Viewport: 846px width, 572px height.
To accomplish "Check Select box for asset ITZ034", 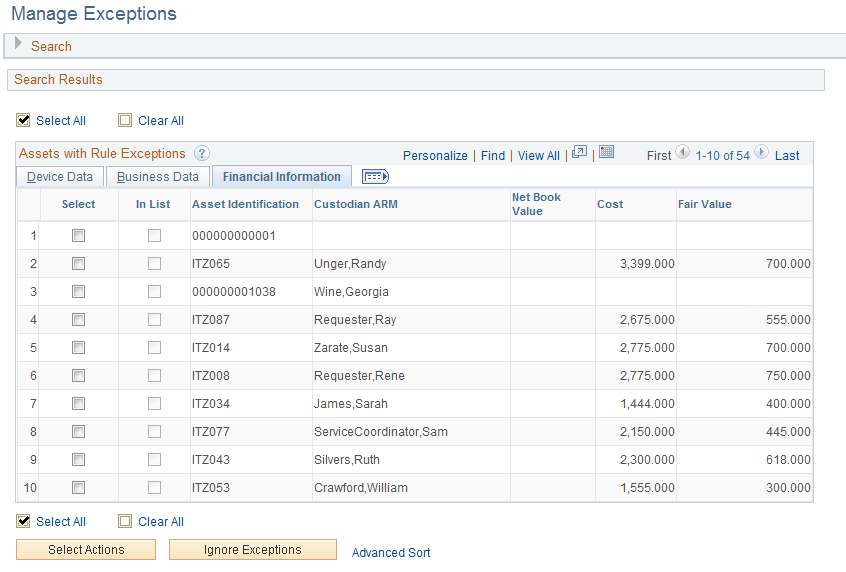I will pos(79,404).
